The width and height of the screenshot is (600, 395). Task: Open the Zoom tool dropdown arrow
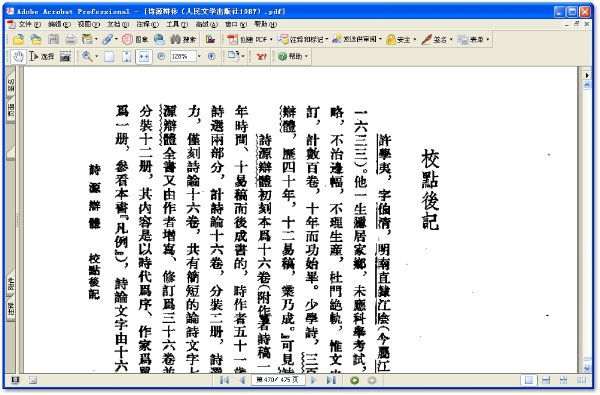point(96,57)
